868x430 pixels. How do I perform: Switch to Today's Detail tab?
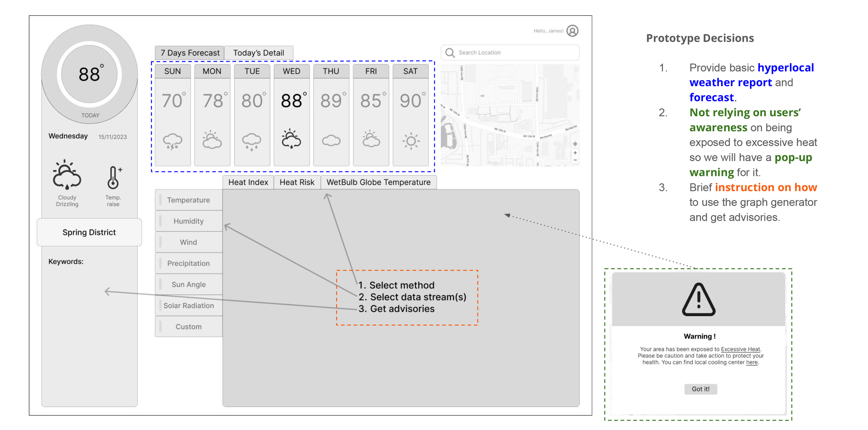pos(258,53)
